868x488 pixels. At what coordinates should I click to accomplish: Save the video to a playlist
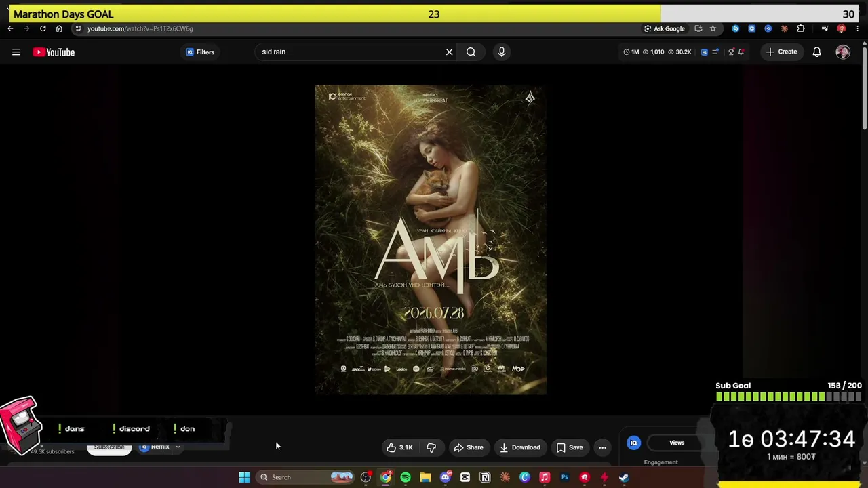tap(569, 447)
